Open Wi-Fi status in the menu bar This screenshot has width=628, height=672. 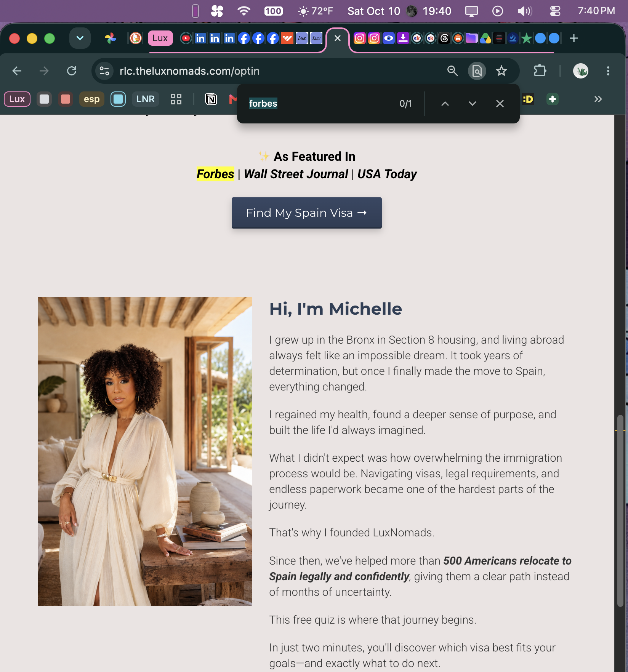click(244, 11)
